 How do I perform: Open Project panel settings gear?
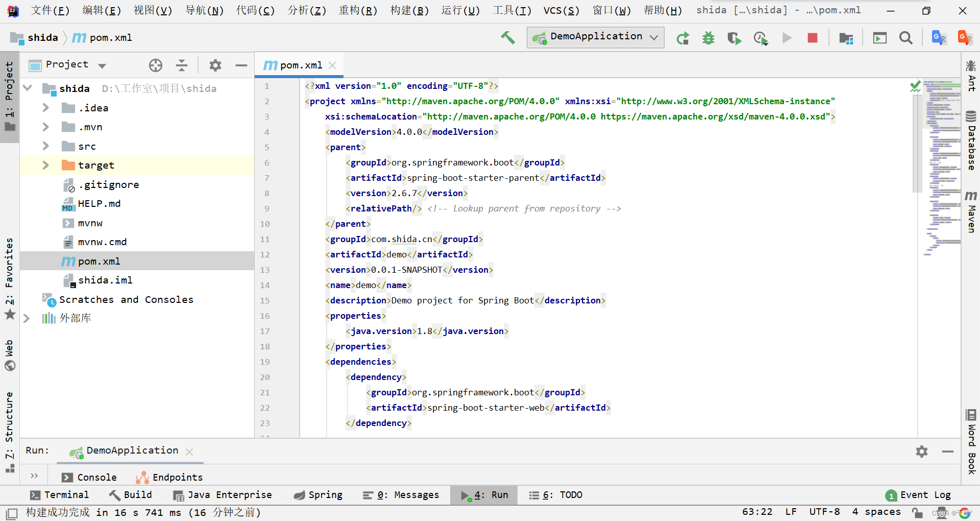pyautogui.click(x=215, y=65)
